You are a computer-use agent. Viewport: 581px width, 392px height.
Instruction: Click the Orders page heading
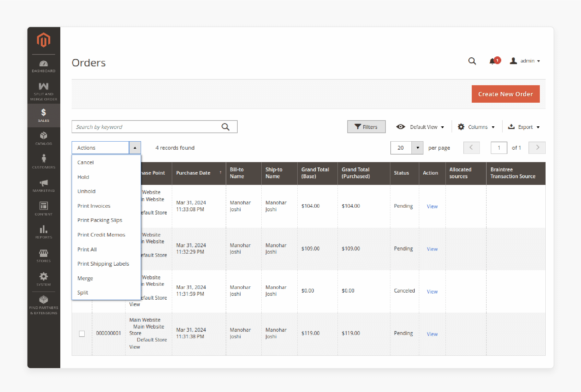click(89, 63)
